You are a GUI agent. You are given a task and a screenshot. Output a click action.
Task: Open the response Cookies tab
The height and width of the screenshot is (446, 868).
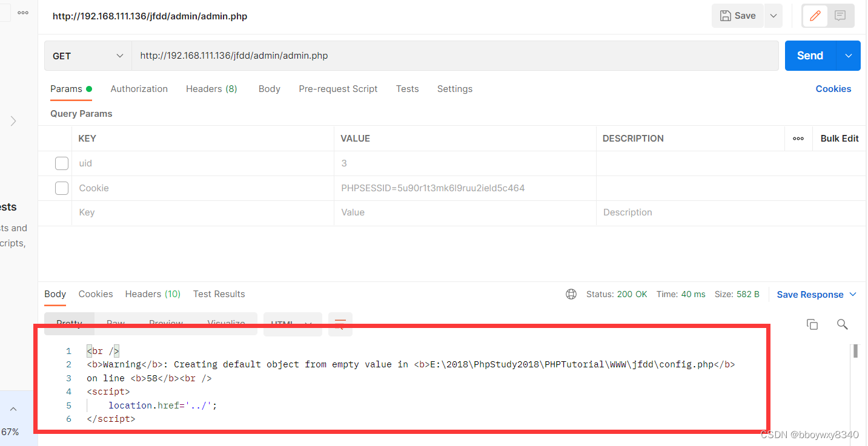click(x=96, y=294)
